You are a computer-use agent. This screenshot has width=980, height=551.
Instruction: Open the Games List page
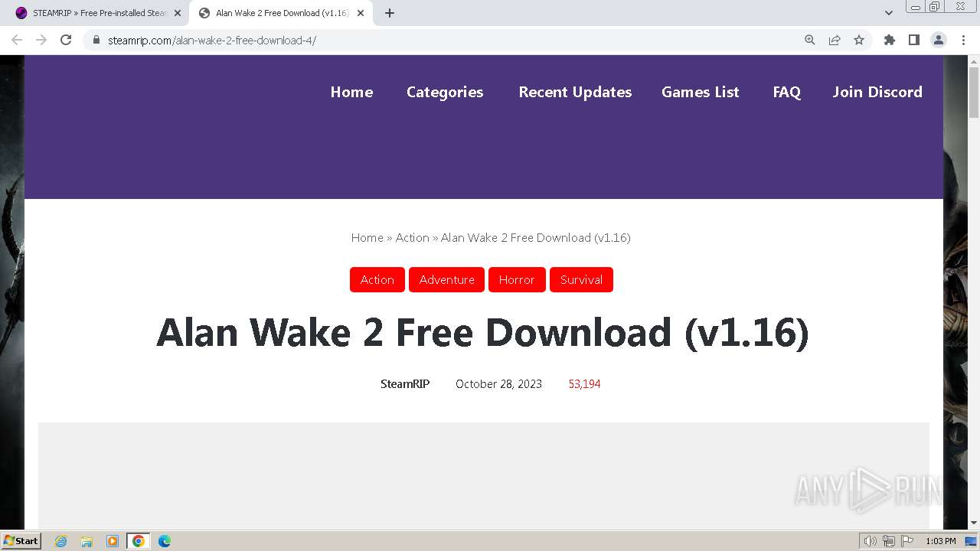[701, 92]
